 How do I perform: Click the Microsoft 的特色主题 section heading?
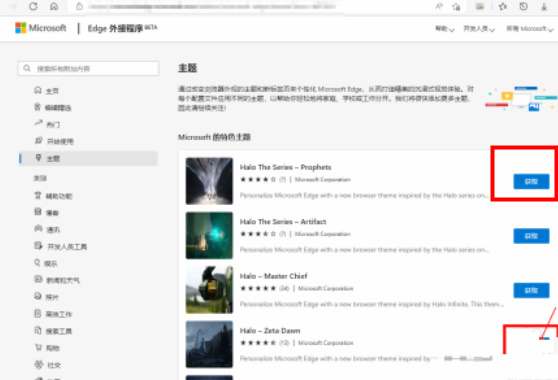point(214,137)
